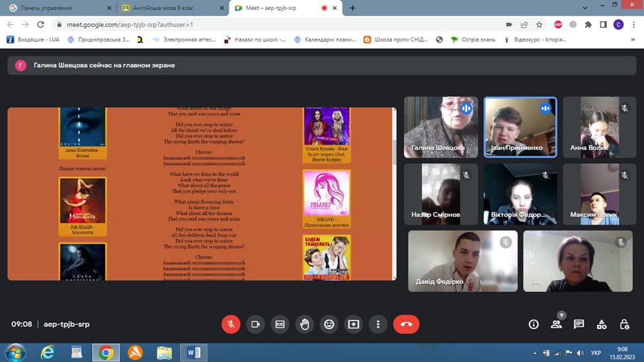Reload the current page
This screenshot has height=362, width=644.
tap(40, 24)
